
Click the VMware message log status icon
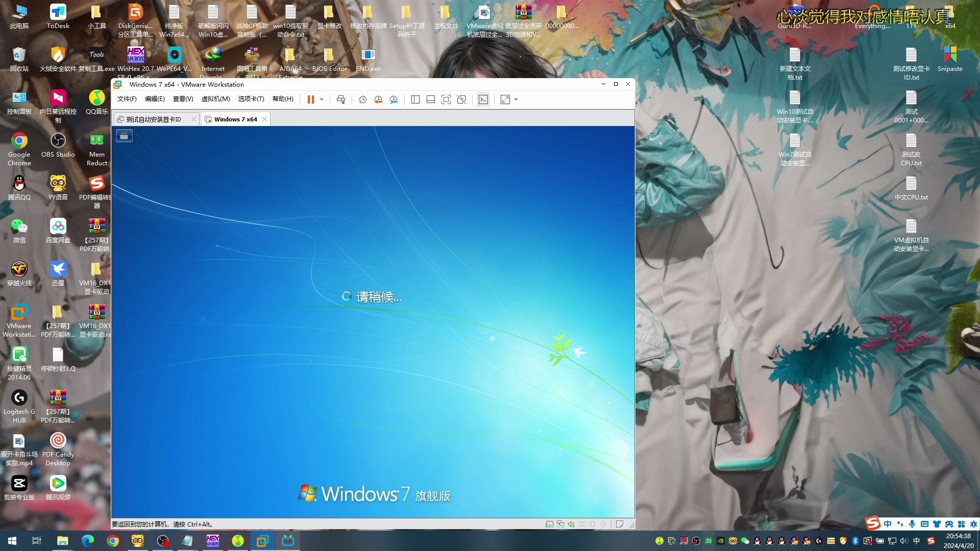[619, 524]
